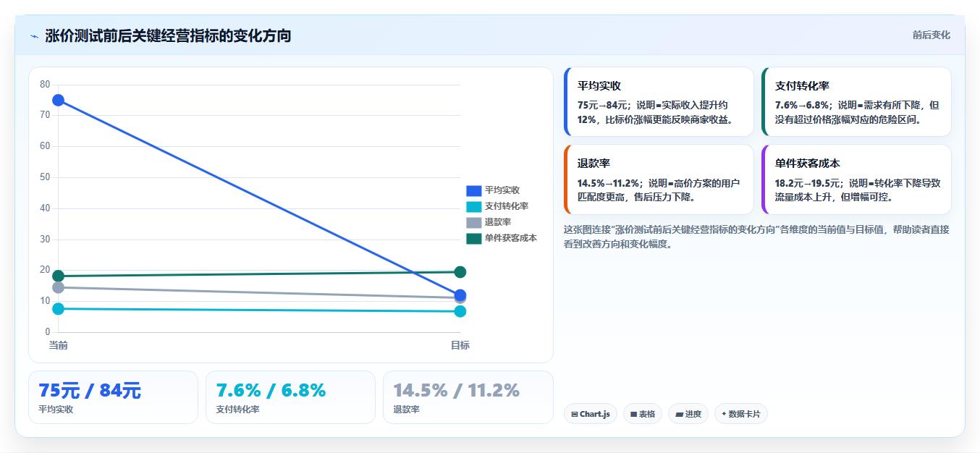Click the 80 y-axis tick label
Viewport: 980px width, 453px height.
point(45,84)
